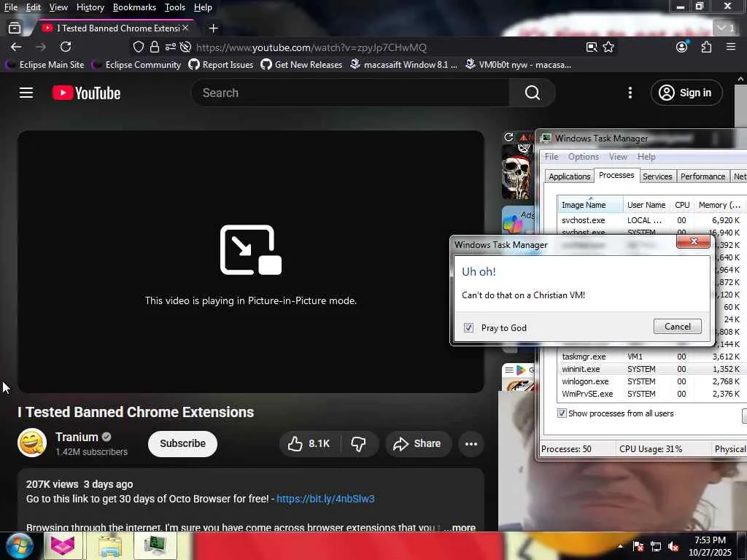Open Tranium channel avatar
This screenshot has width=747, height=560.
coord(32,443)
